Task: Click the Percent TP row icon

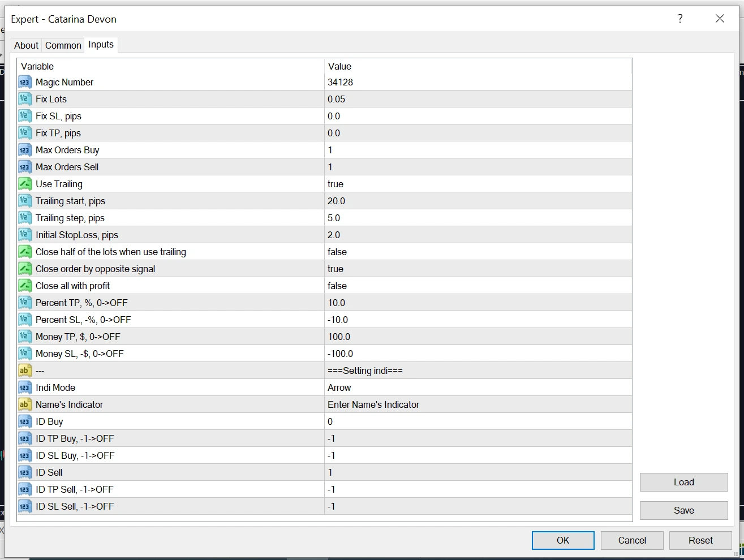Action: coord(24,303)
